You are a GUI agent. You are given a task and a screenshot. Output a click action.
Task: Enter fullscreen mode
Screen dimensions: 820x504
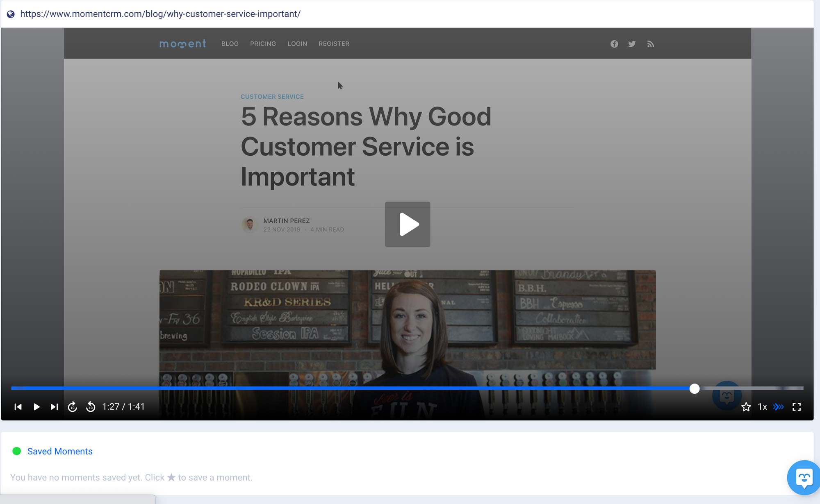[796, 407]
